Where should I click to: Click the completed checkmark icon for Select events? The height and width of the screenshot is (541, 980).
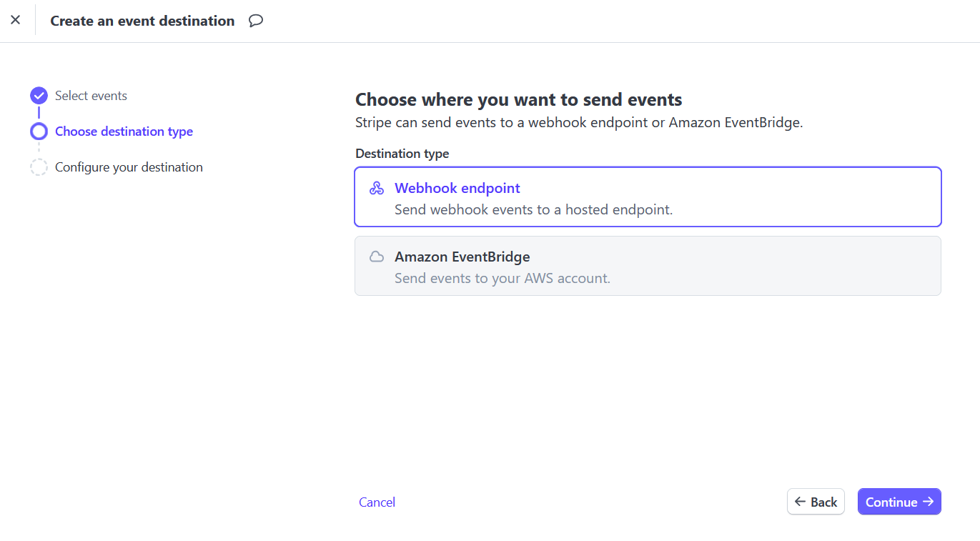pos(39,96)
